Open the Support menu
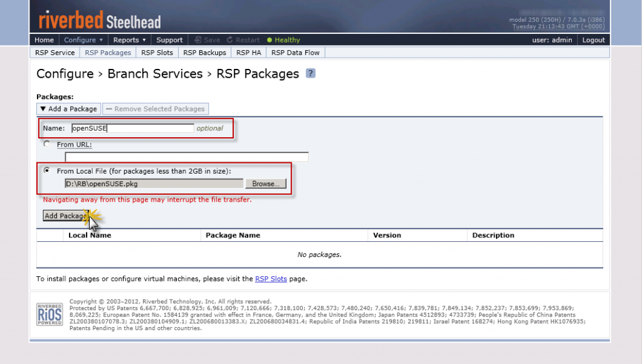 coord(169,40)
